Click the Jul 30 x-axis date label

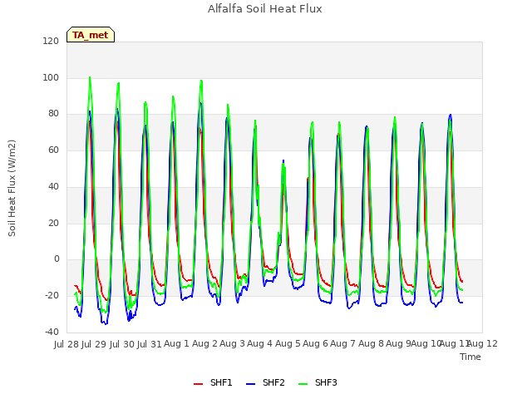(x=122, y=344)
